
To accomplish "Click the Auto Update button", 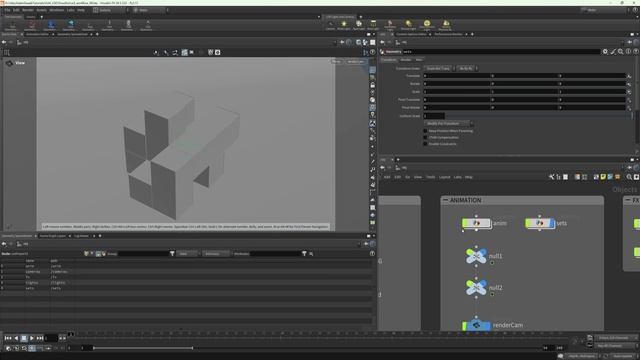I will 622,356.
